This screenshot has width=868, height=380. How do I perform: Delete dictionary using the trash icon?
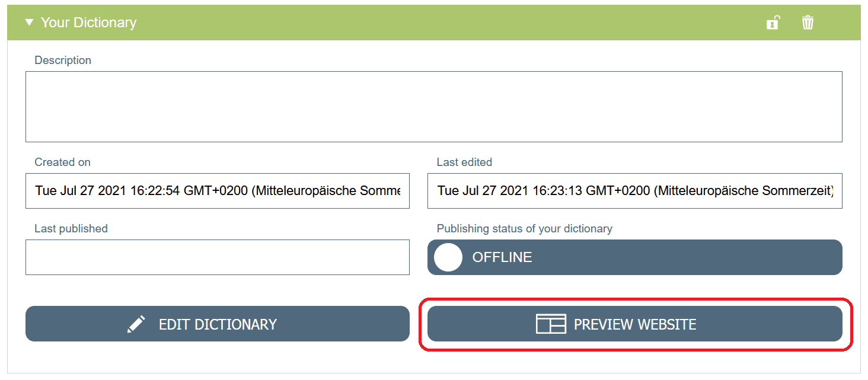click(808, 23)
